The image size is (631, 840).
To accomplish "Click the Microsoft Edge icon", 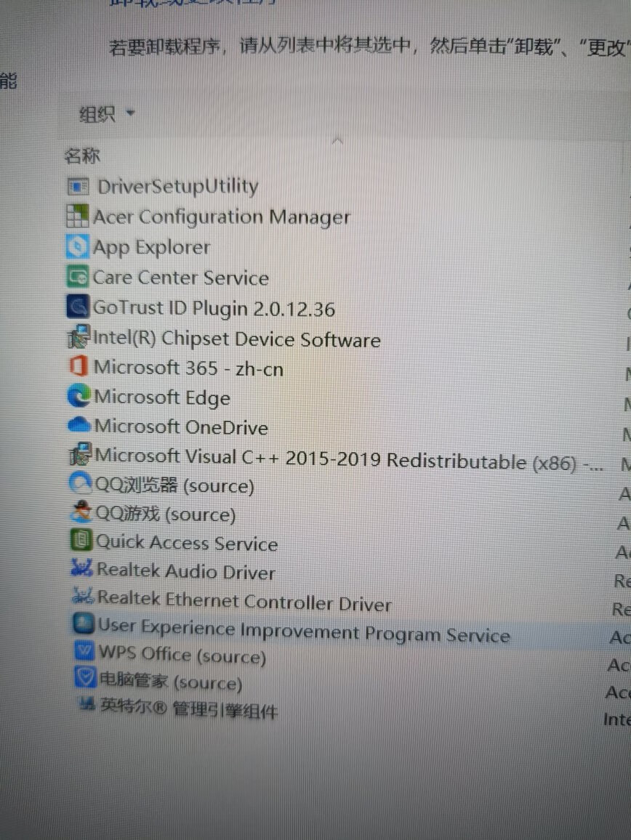I will coord(79,397).
